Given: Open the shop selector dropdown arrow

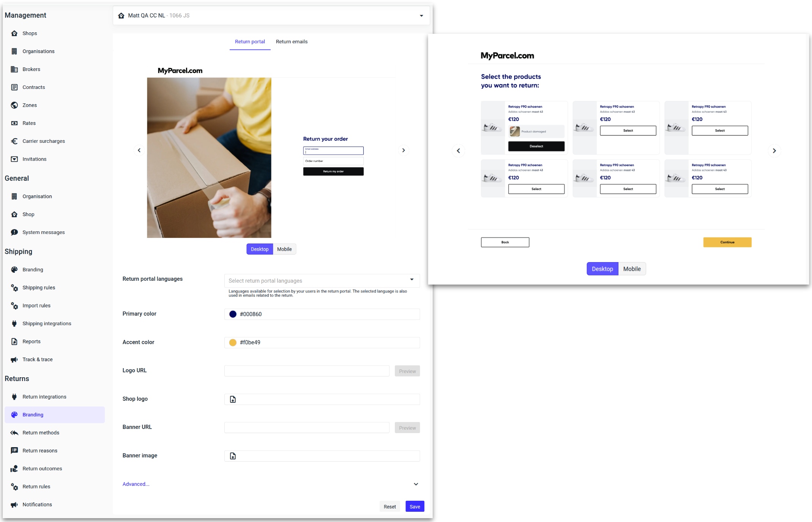Looking at the screenshot, I should pos(421,16).
